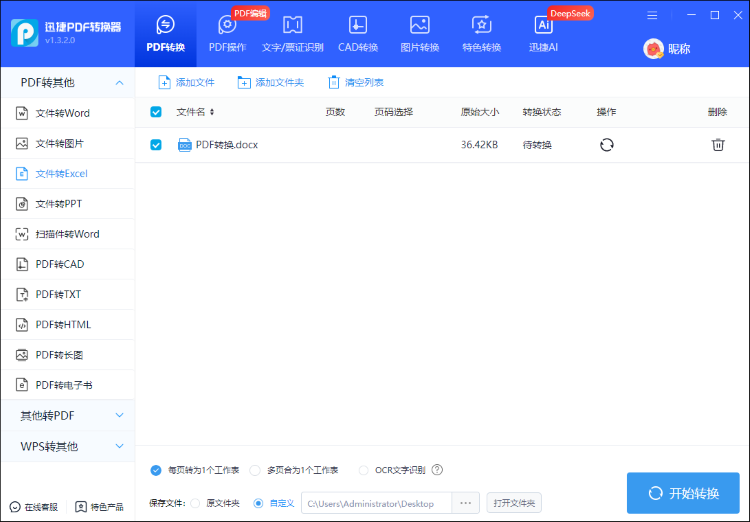The image size is (750, 522).
Task: Click the OCR文字识别 help question icon
Action: click(437, 470)
